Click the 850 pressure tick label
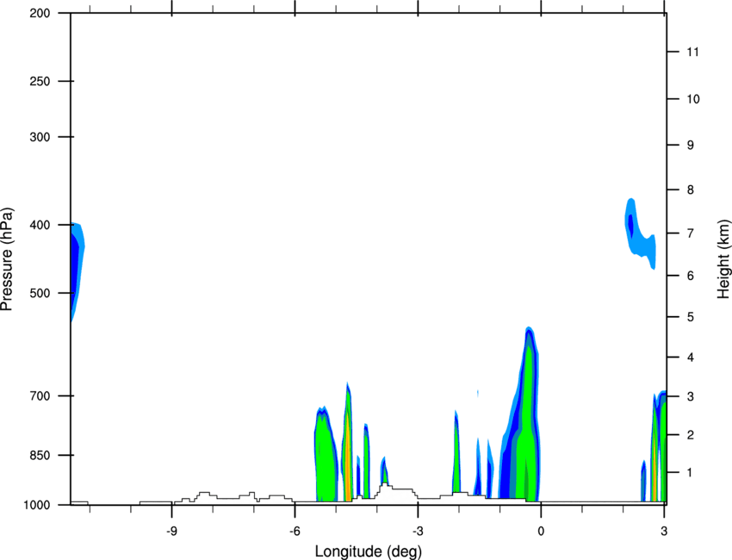Screen dimensions: 732x560 [x=40, y=455]
